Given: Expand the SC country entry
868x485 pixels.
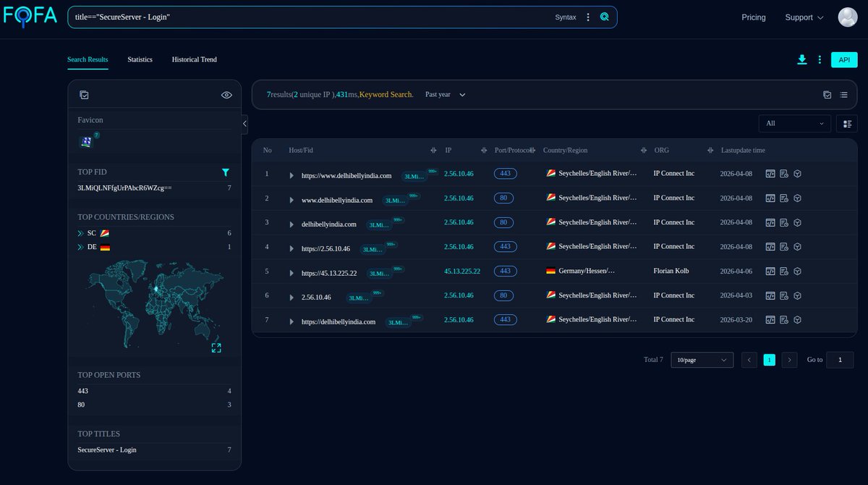Looking at the screenshot, I should click(x=80, y=233).
